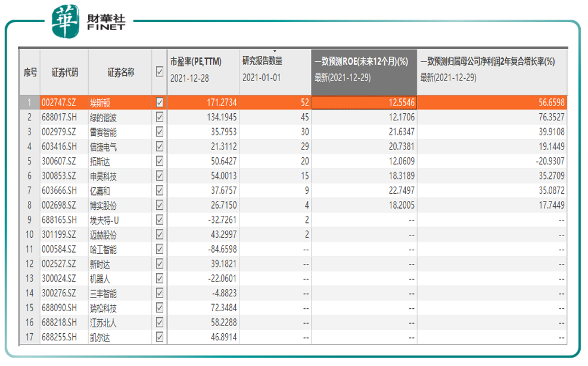This screenshot has height=366, width=588.
Task: Click the 净利润2年复合增长率 column header
Action: pyautogui.click(x=491, y=72)
